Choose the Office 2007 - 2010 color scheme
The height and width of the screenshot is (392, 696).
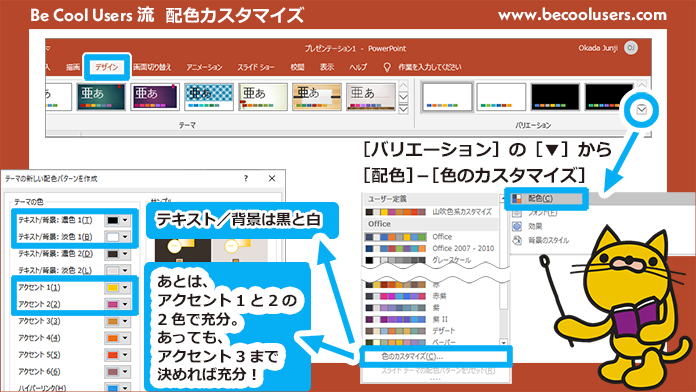429,248
